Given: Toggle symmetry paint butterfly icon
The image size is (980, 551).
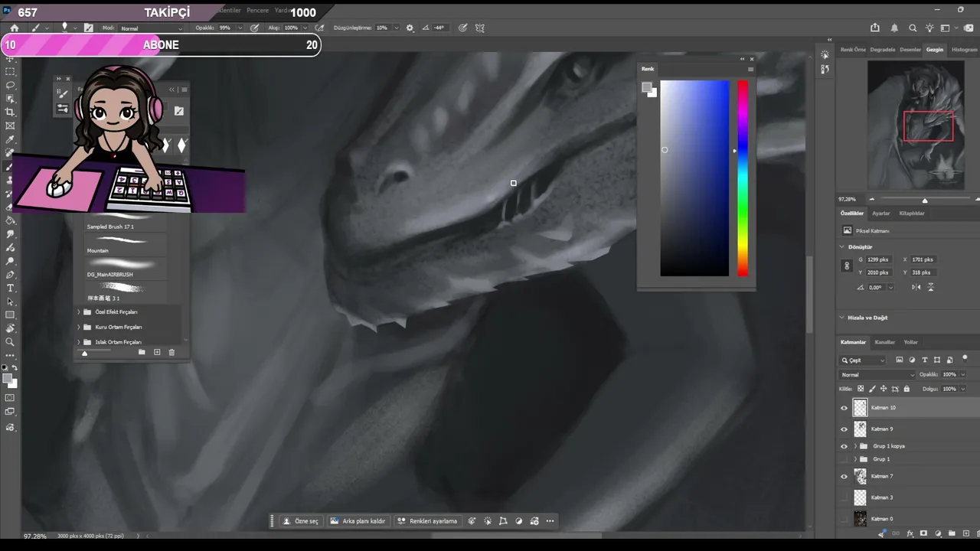Looking at the screenshot, I should pos(480,28).
